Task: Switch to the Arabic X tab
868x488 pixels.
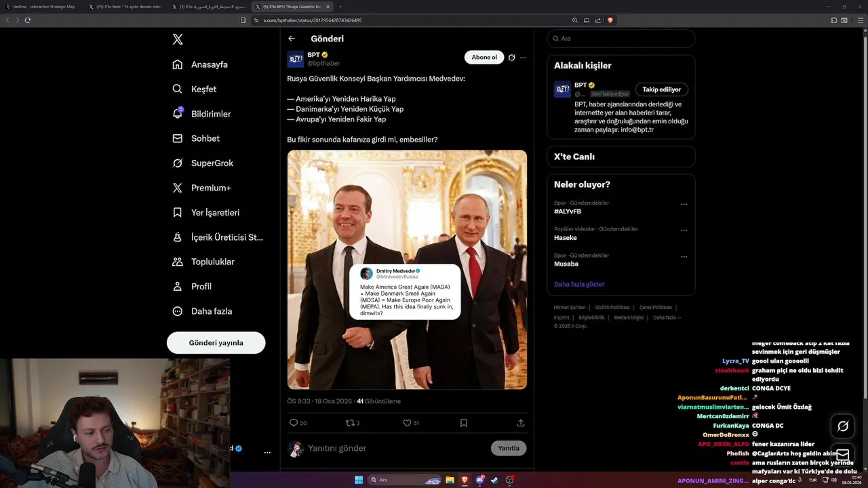Action: click(209, 7)
